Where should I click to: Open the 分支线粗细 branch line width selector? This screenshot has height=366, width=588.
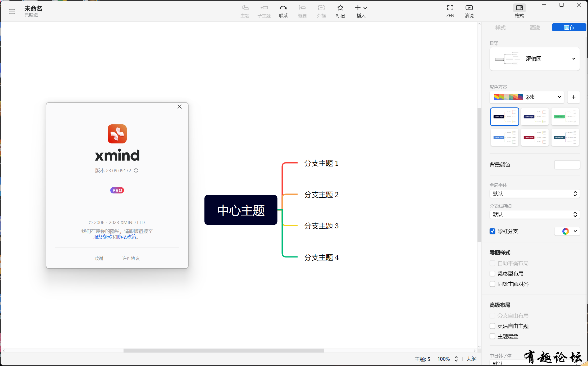[535, 214]
